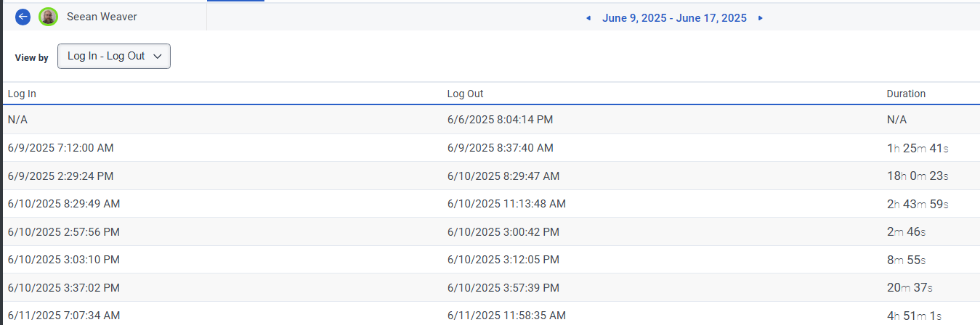This screenshot has height=325, width=980.
Task: Click the blue back arrow icon
Action: [23, 17]
